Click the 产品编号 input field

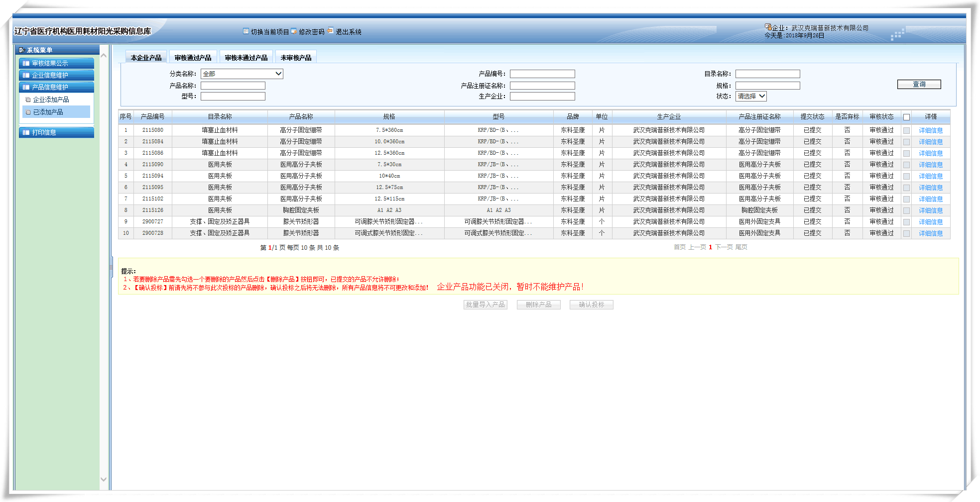[542, 74]
